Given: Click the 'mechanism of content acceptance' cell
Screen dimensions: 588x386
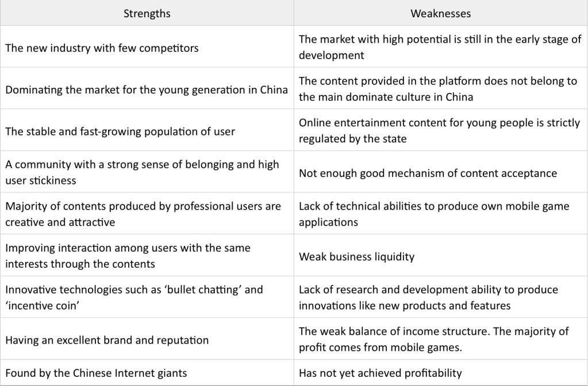Looking at the screenshot, I should pyautogui.click(x=428, y=173).
